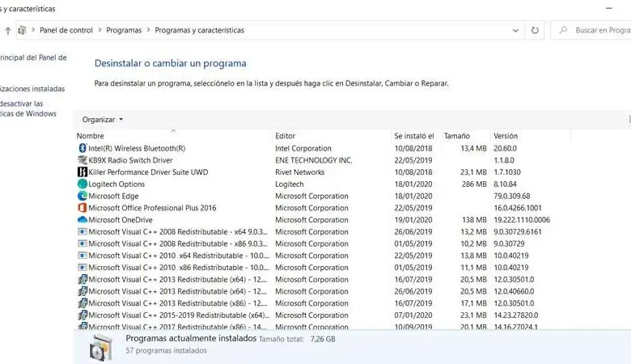The image size is (631, 364).
Task: Go to Programas in the breadcrumb
Action: click(123, 31)
